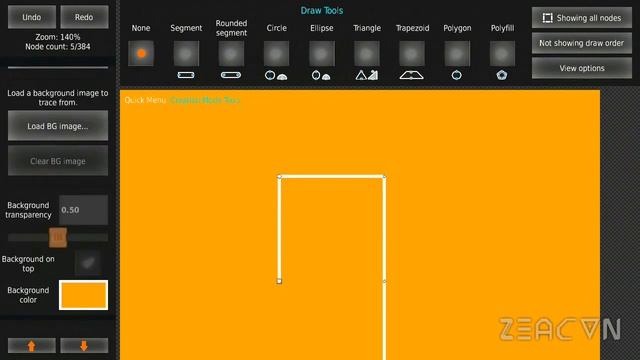Select the top-left corner node of the shape
The width and height of the screenshot is (640, 360).
tap(279, 177)
